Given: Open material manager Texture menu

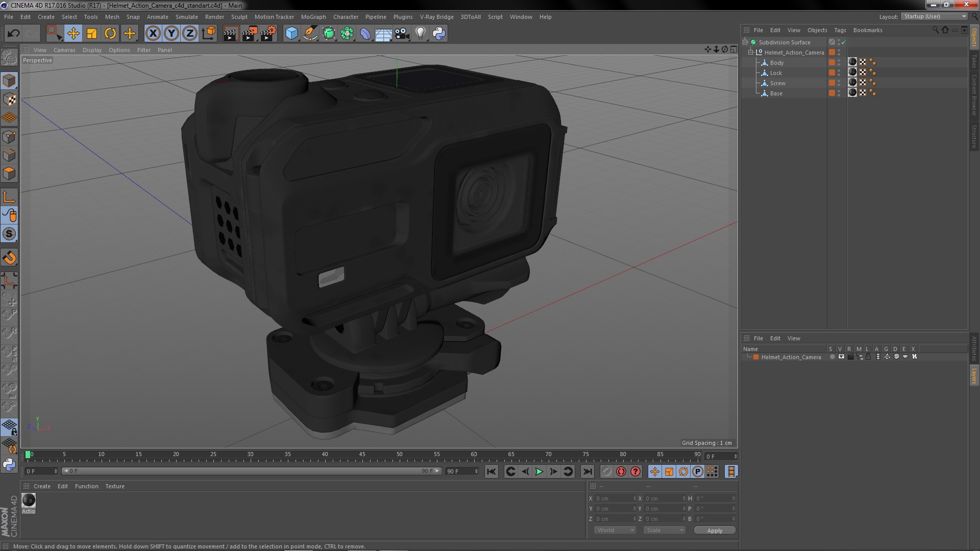Looking at the screenshot, I should [115, 486].
